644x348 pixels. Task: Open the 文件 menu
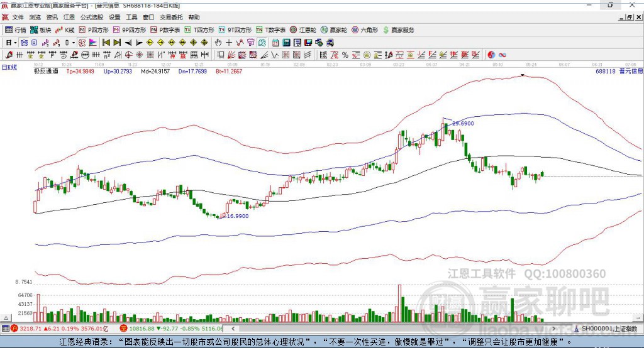point(18,17)
